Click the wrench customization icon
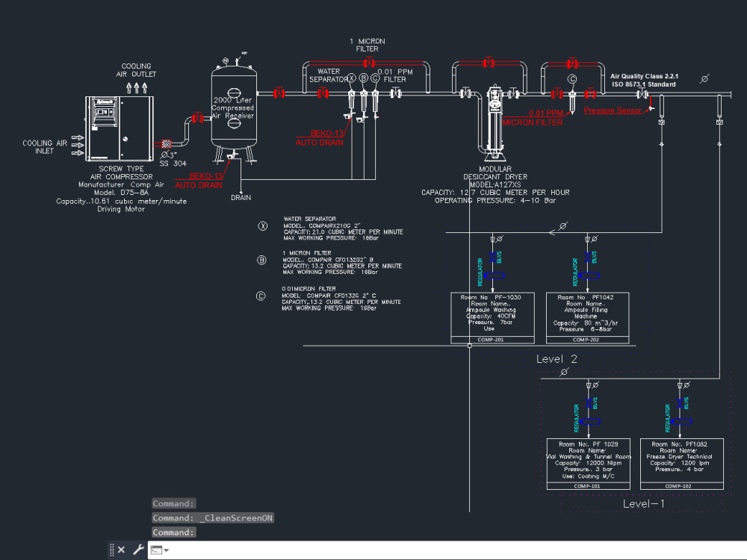The image size is (747, 560). 137,550
